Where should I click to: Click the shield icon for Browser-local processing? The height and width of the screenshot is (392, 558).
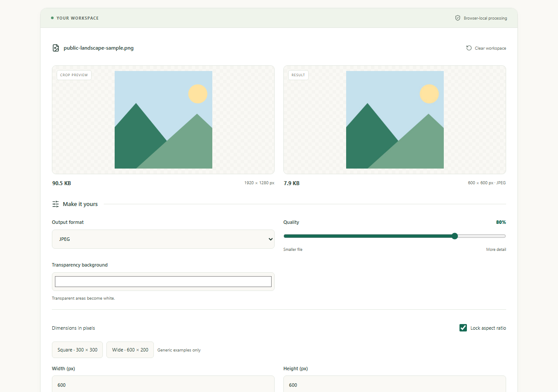tap(458, 18)
